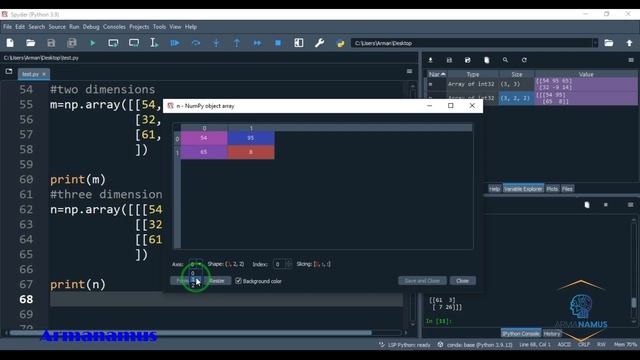Close the test.py editor tab
Screen dimensions: 640x360
[44, 74]
